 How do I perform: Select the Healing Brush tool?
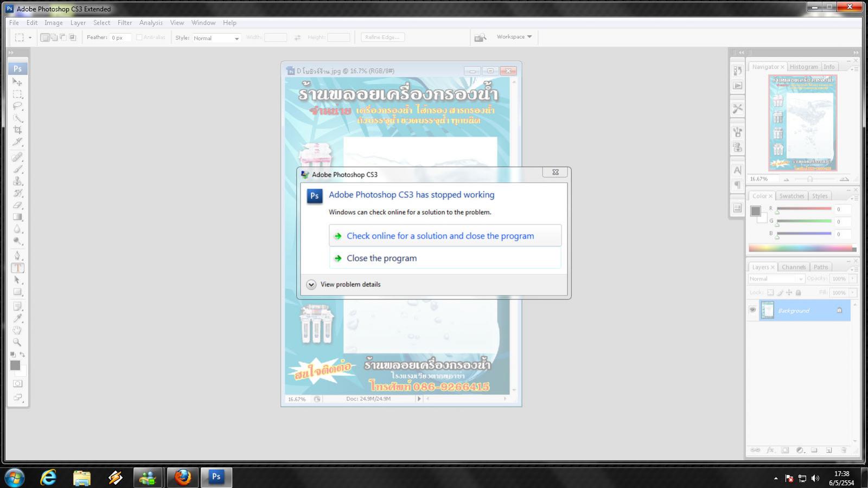(17, 157)
